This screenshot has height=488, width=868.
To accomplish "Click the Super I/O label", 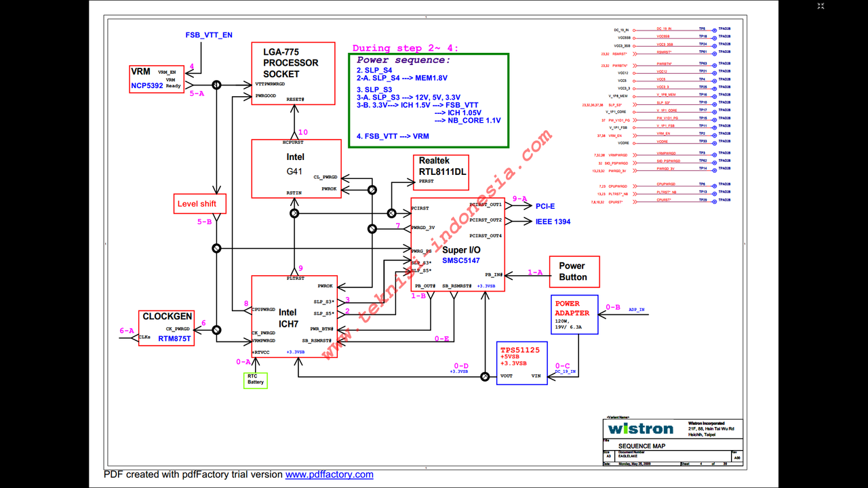I will pos(461,250).
